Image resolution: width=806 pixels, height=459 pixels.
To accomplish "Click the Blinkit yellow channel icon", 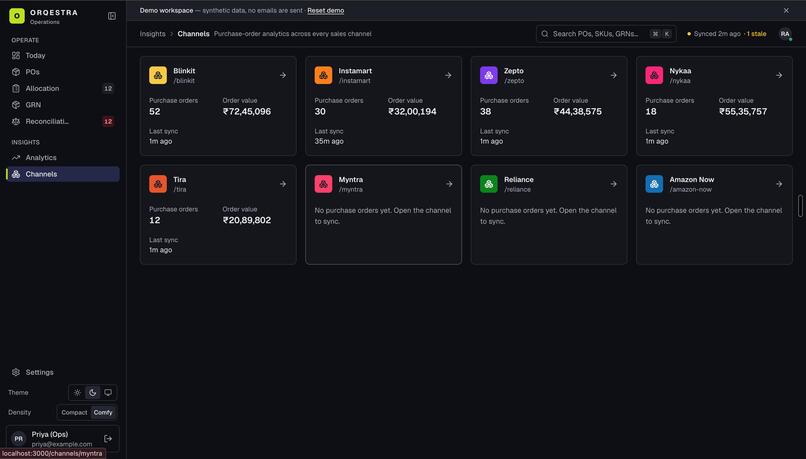I will click(158, 75).
